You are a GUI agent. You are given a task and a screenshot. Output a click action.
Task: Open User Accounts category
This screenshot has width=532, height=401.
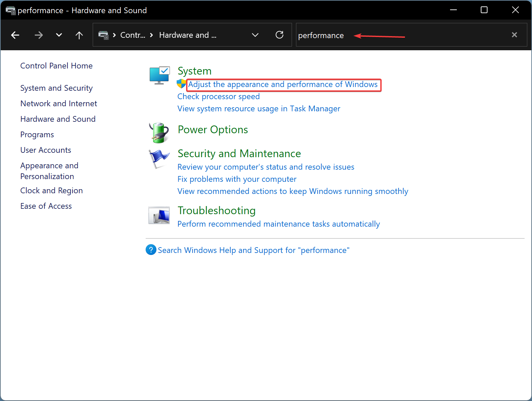pos(46,150)
